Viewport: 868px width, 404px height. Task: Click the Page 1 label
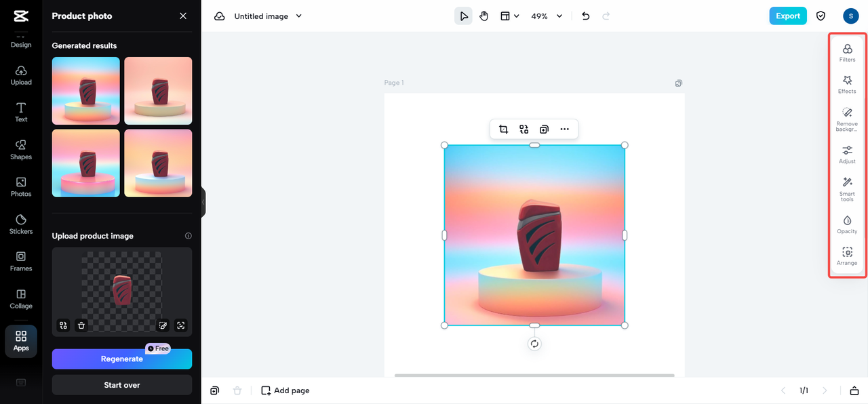click(394, 83)
